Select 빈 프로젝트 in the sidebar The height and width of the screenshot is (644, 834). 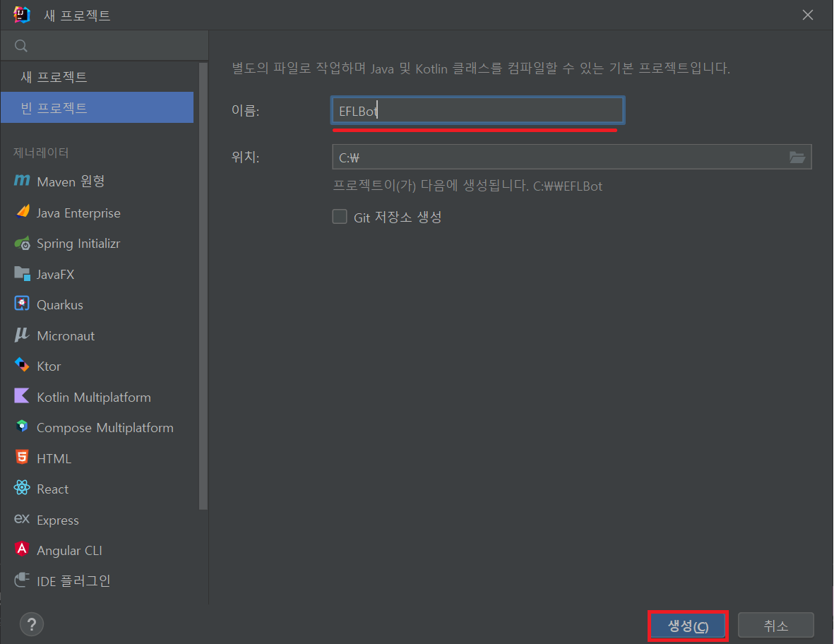(x=97, y=107)
